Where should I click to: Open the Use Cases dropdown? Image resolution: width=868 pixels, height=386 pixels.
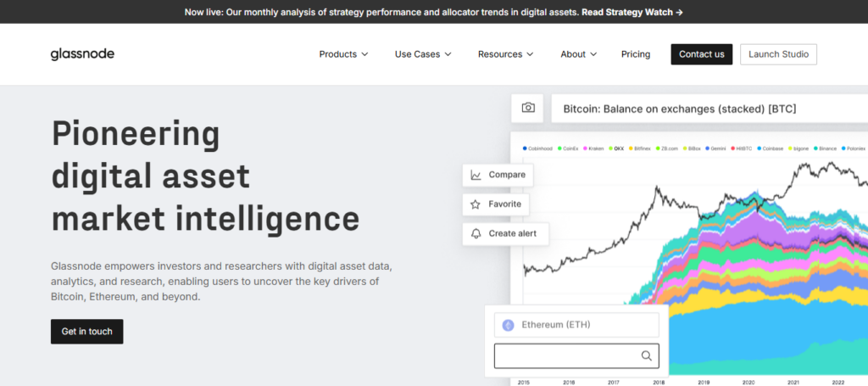tap(423, 54)
